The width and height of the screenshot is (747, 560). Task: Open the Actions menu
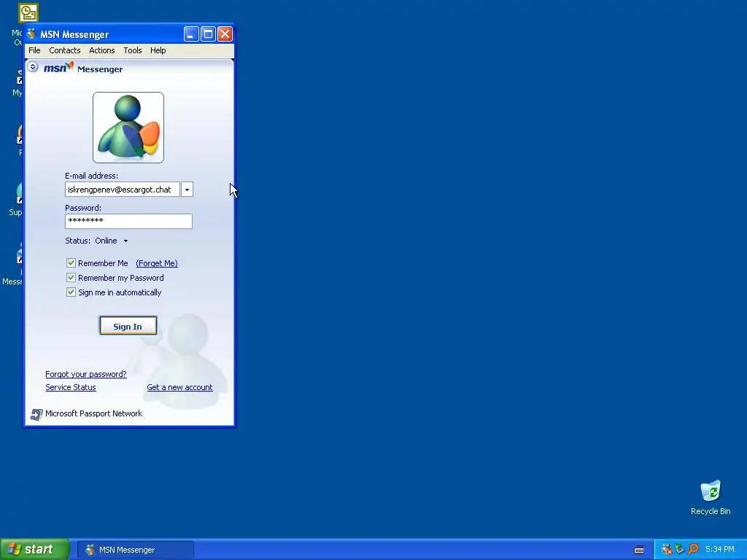102,50
